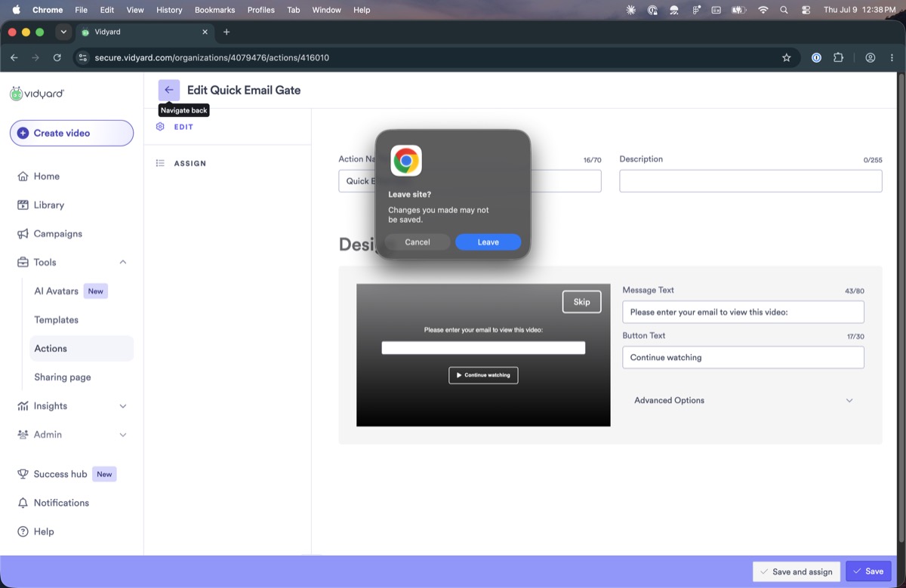Click the Vidyard logo
The image size is (906, 588).
tap(37, 94)
